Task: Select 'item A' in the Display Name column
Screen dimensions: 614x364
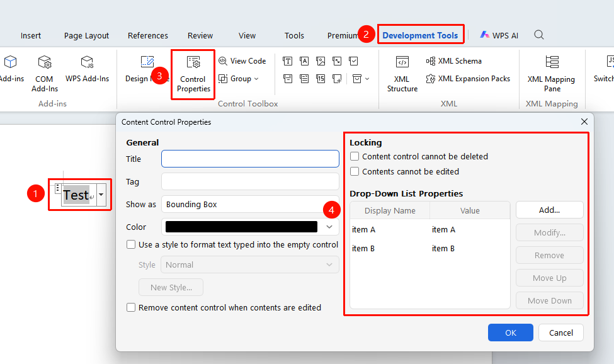Action: tap(364, 230)
